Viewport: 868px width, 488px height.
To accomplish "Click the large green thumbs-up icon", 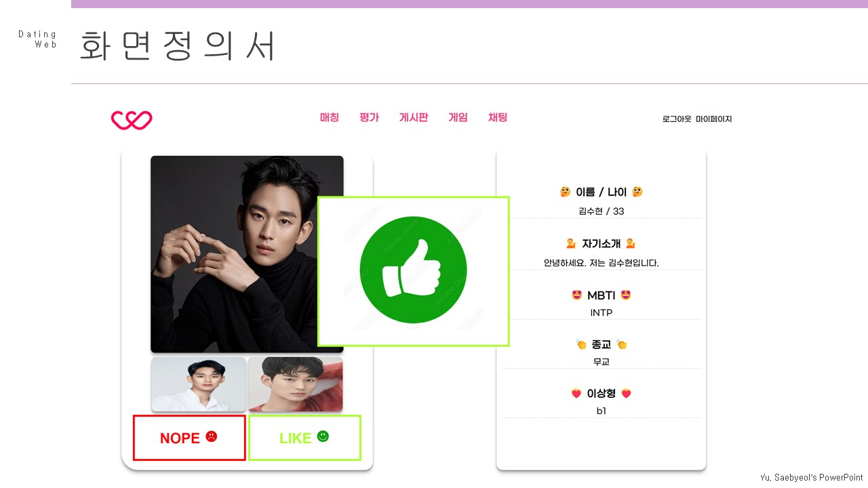I will [x=413, y=271].
